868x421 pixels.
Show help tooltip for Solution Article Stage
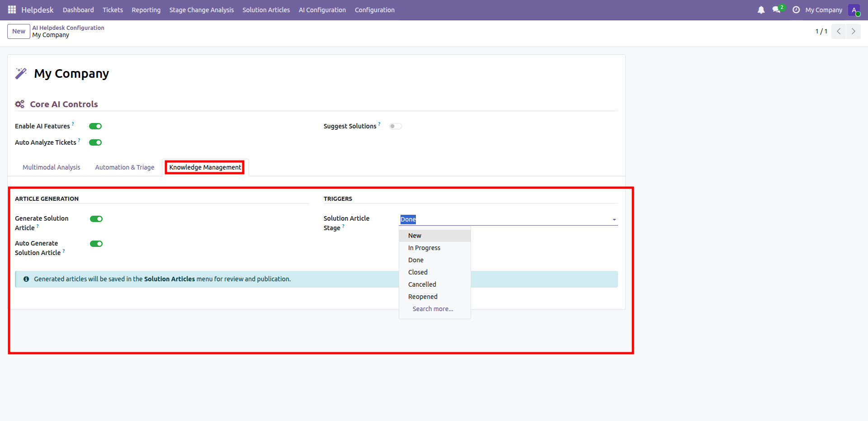pyautogui.click(x=343, y=226)
